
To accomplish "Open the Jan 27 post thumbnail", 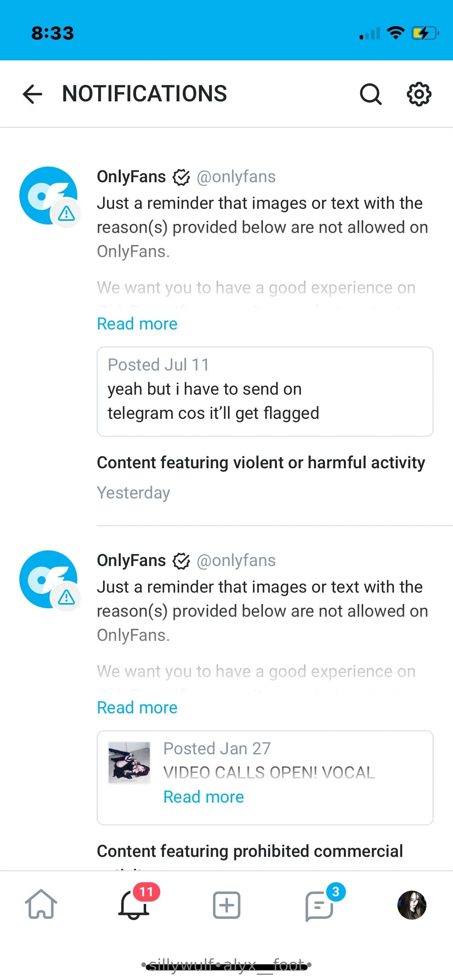I will click(x=129, y=763).
